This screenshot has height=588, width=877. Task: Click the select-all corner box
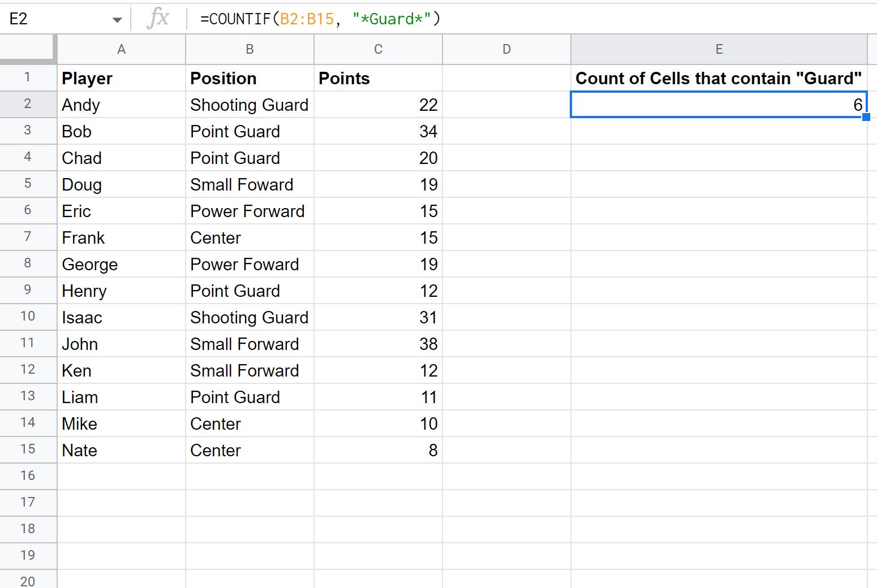tap(28, 49)
